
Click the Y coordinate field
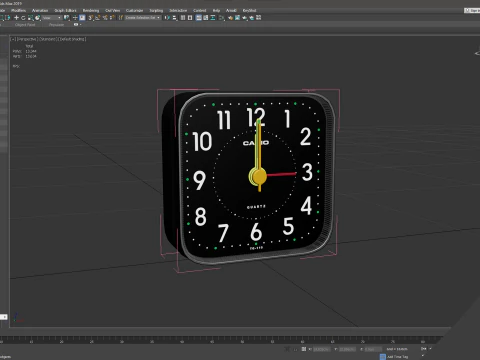(348, 349)
